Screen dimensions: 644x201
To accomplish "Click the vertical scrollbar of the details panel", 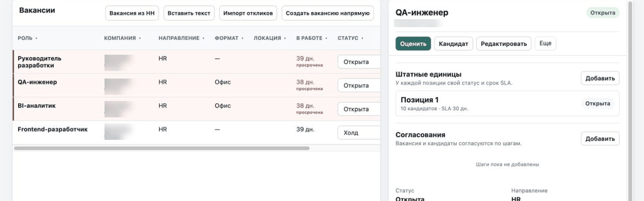I will point(630,101).
